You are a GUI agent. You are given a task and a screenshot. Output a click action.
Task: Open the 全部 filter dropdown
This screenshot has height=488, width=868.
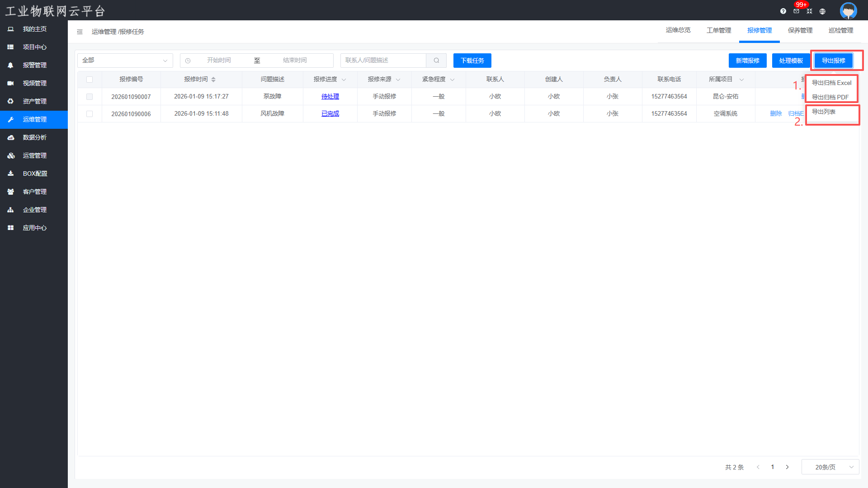[x=125, y=61]
